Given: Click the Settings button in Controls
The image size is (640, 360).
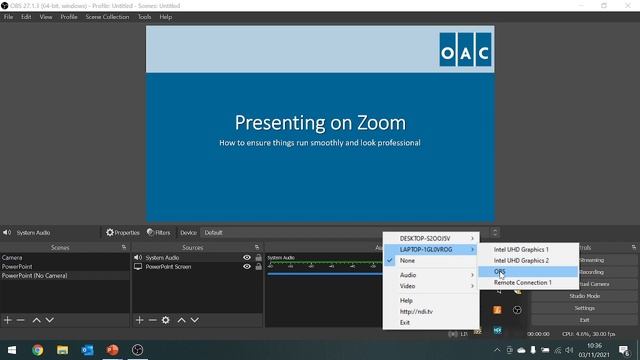Looking at the screenshot, I should (x=584, y=308).
